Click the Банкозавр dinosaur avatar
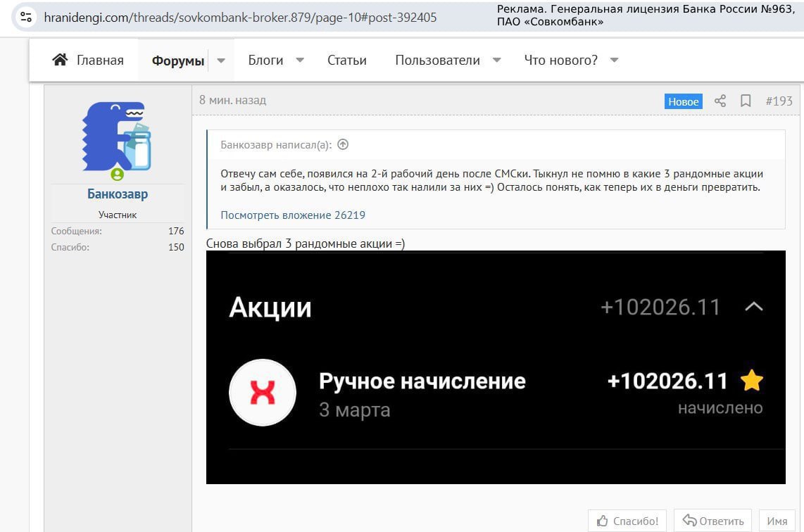The height and width of the screenshot is (532, 804). (x=117, y=137)
